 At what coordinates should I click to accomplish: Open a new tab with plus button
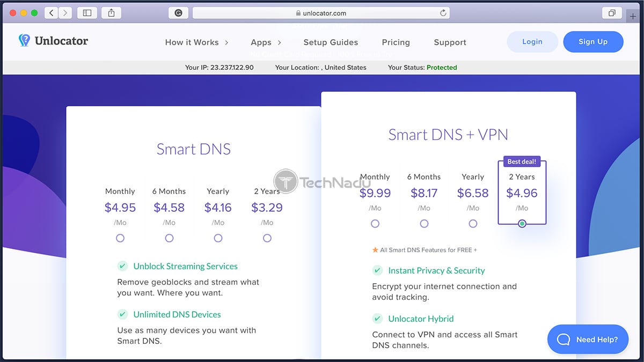(x=633, y=16)
